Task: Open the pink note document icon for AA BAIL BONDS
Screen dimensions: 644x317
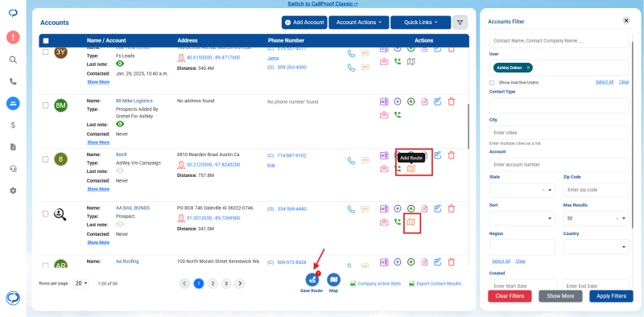Action: [425, 208]
